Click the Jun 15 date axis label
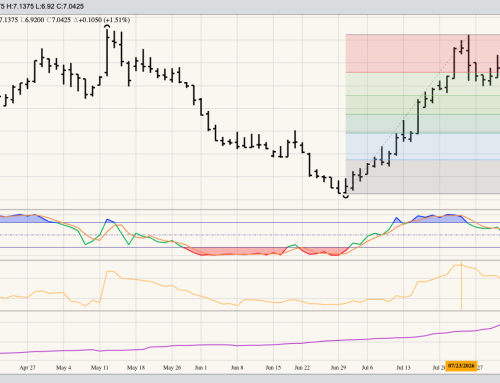 click(x=273, y=368)
